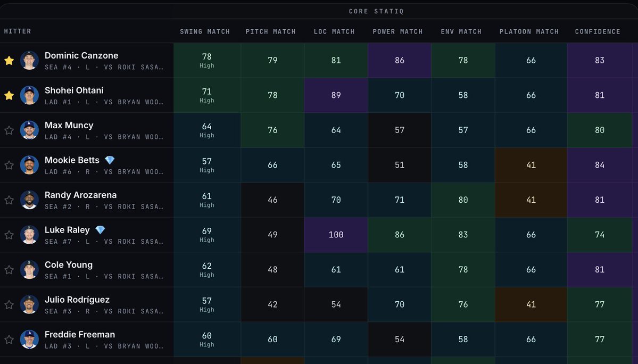Star Julio Rodríguez's row

(x=9, y=304)
